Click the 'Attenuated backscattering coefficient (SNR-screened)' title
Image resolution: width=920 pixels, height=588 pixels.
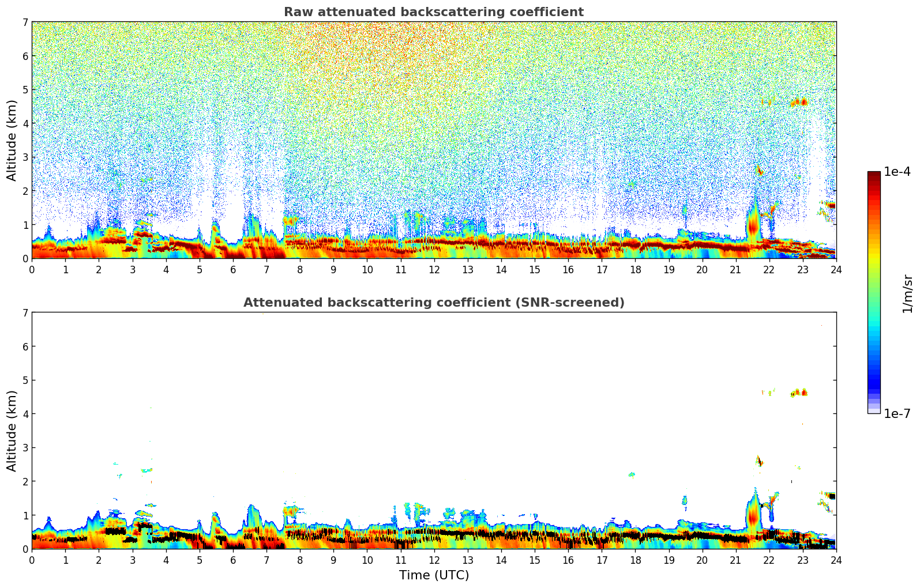(434, 303)
